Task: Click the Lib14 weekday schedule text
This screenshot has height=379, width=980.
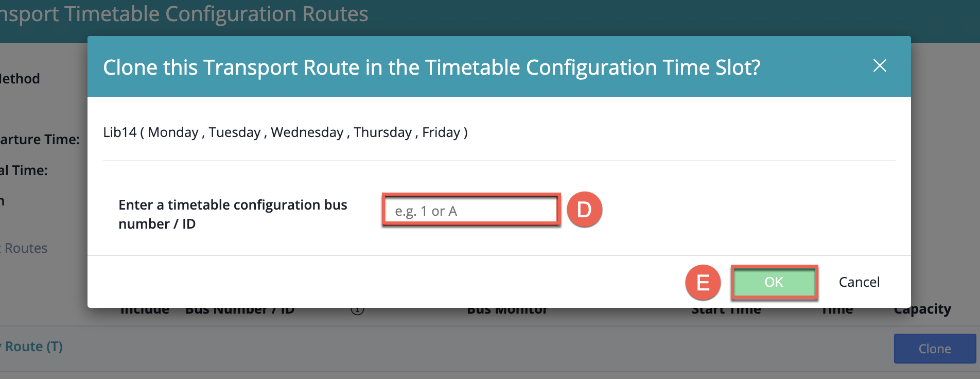Action: 285,132
